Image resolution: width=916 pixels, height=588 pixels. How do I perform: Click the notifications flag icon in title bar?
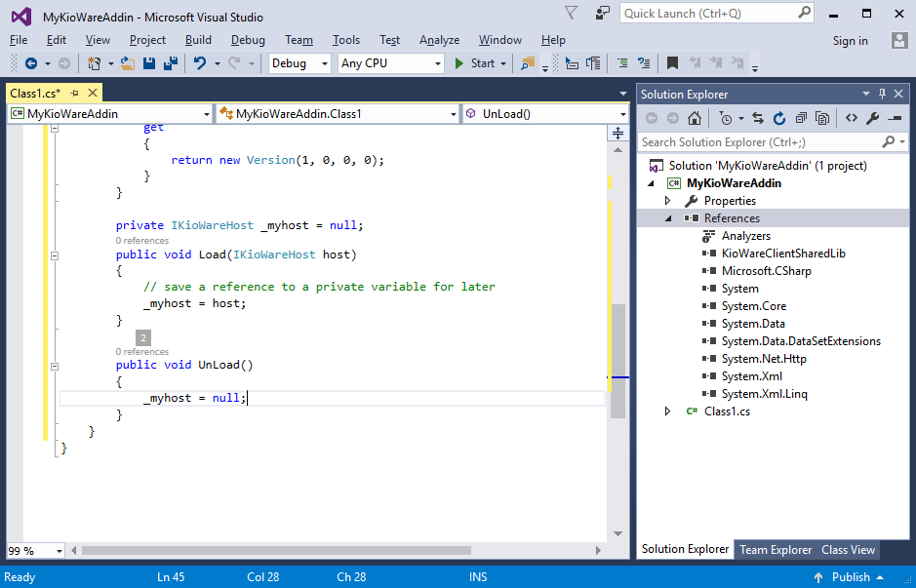[x=571, y=13]
